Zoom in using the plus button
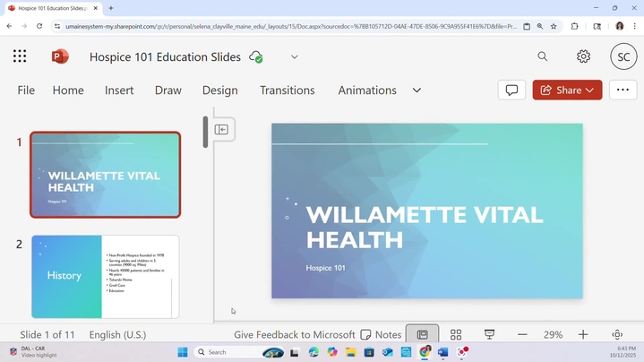 pos(583,334)
